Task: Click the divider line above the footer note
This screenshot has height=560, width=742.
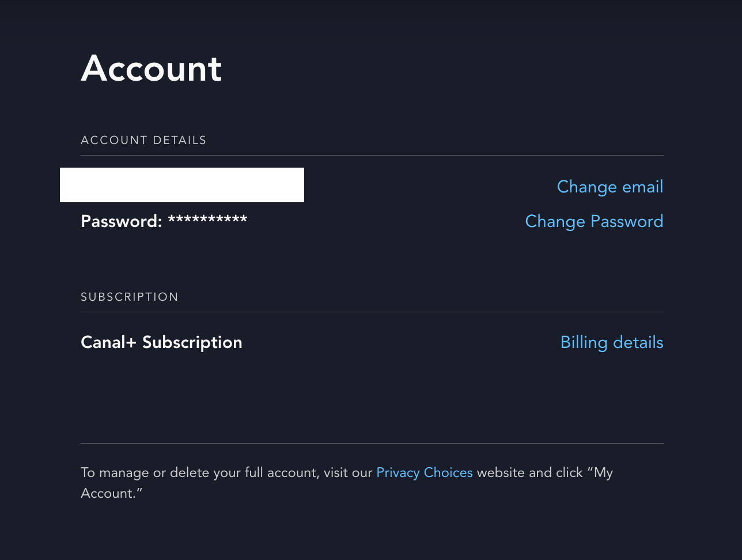Action: (x=372, y=443)
